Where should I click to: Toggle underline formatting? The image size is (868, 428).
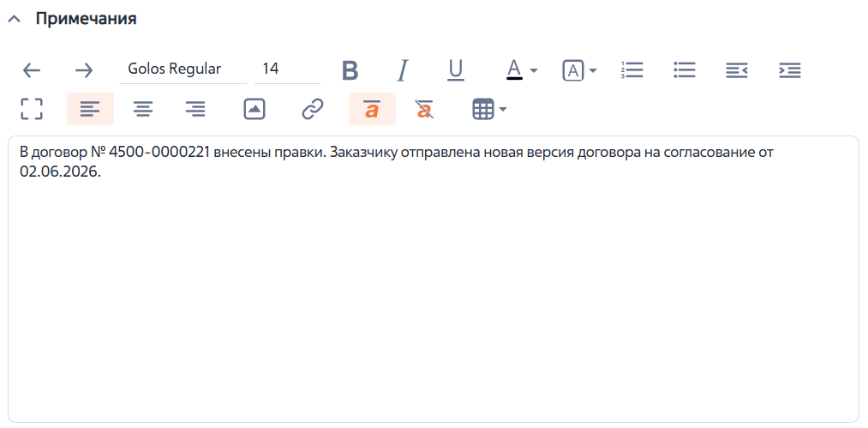pos(455,70)
